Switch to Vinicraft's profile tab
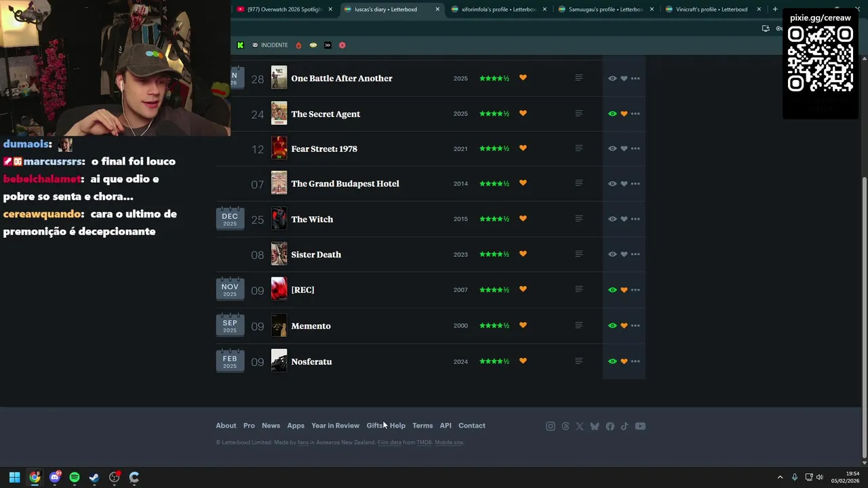The image size is (868, 488). [x=713, y=9]
